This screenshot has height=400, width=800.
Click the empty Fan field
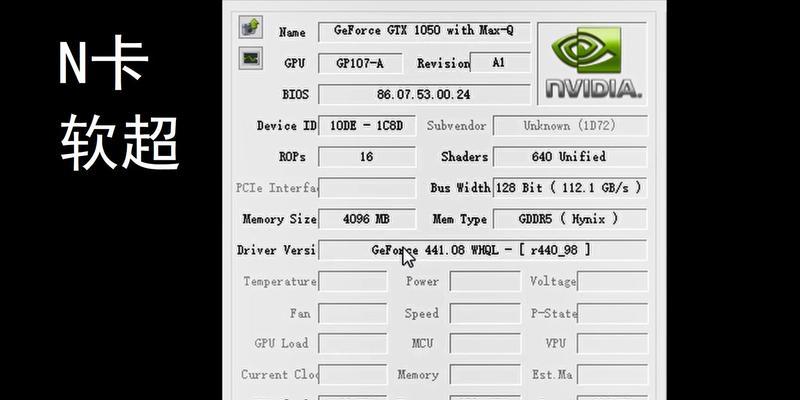(353, 313)
